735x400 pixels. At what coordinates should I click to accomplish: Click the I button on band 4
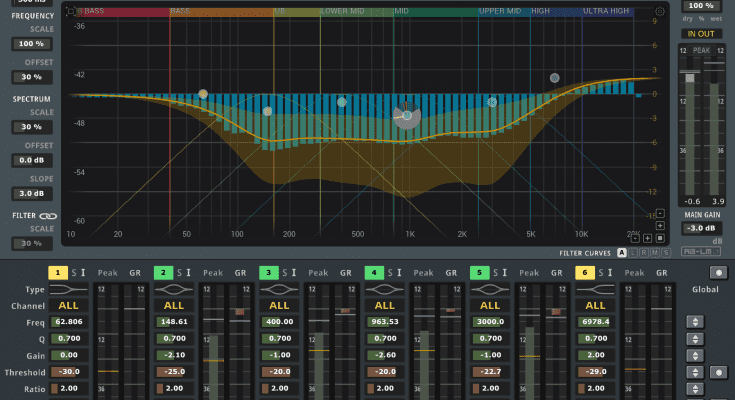[399, 272]
